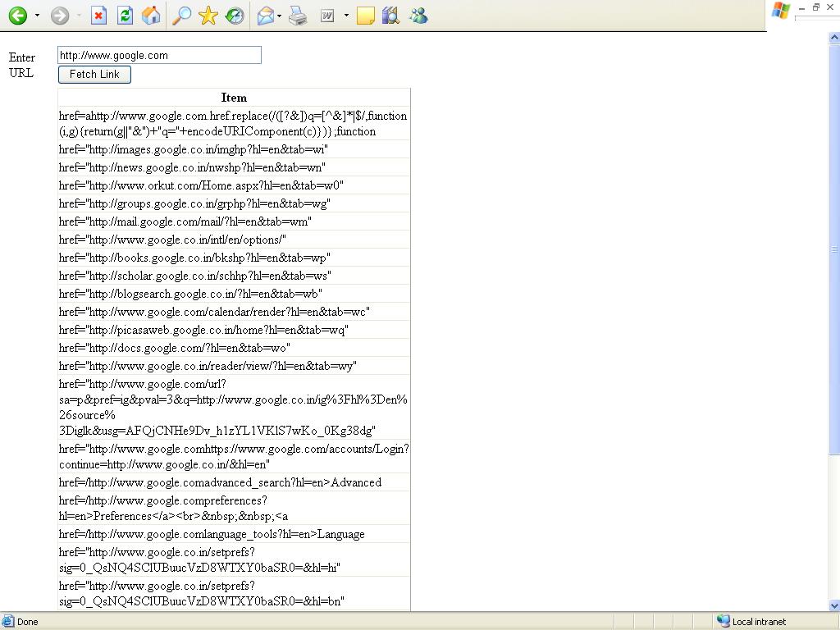Select the advanced_search href row

(234, 482)
